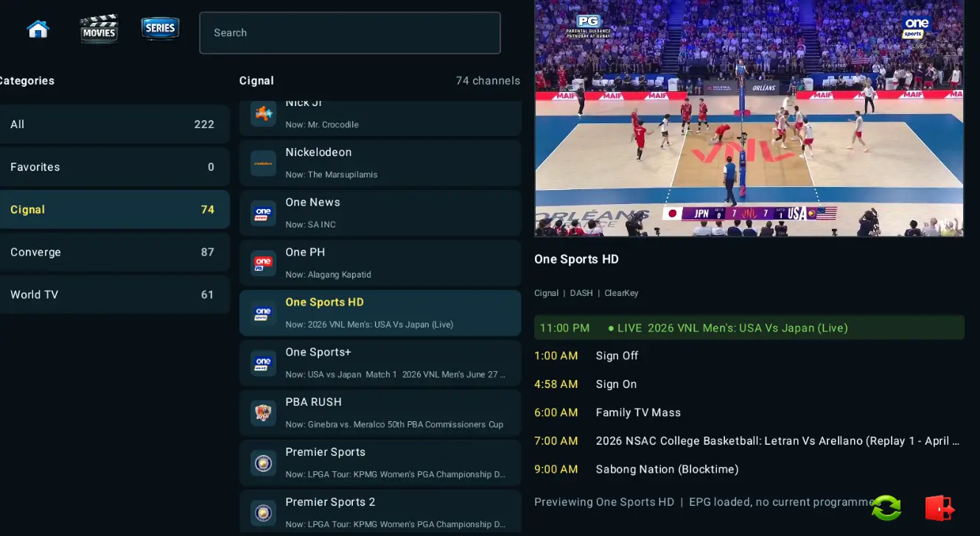This screenshot has width=980, height=536.
Task: Click the Cignal list header
Action: (x=256, y=81)
